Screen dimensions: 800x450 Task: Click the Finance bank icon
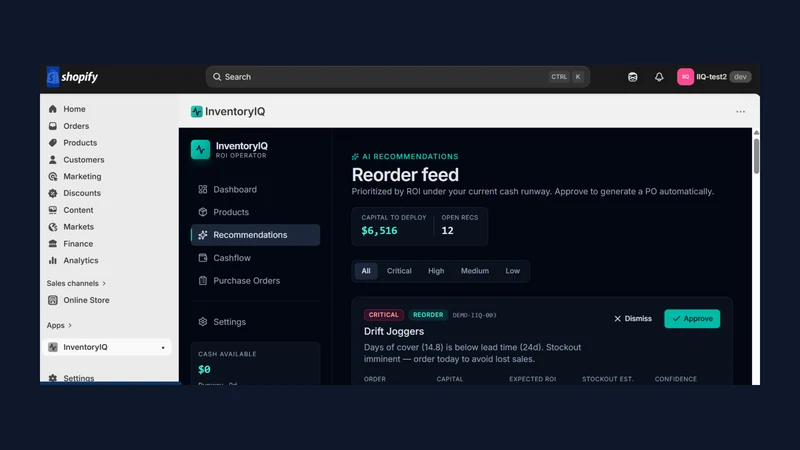pyautogui.click(x=53, y=244)
